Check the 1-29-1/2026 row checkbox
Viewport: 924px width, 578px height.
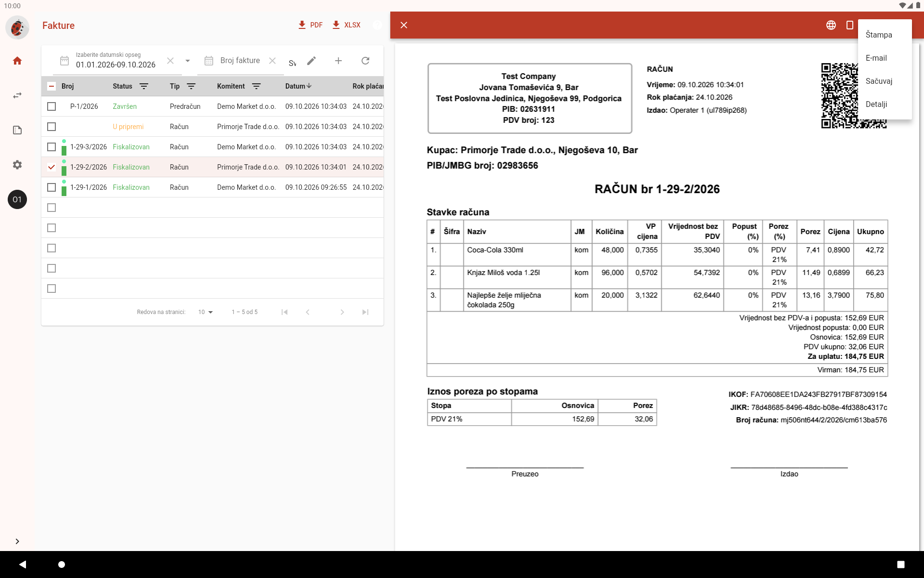click(x=51, y=187)
